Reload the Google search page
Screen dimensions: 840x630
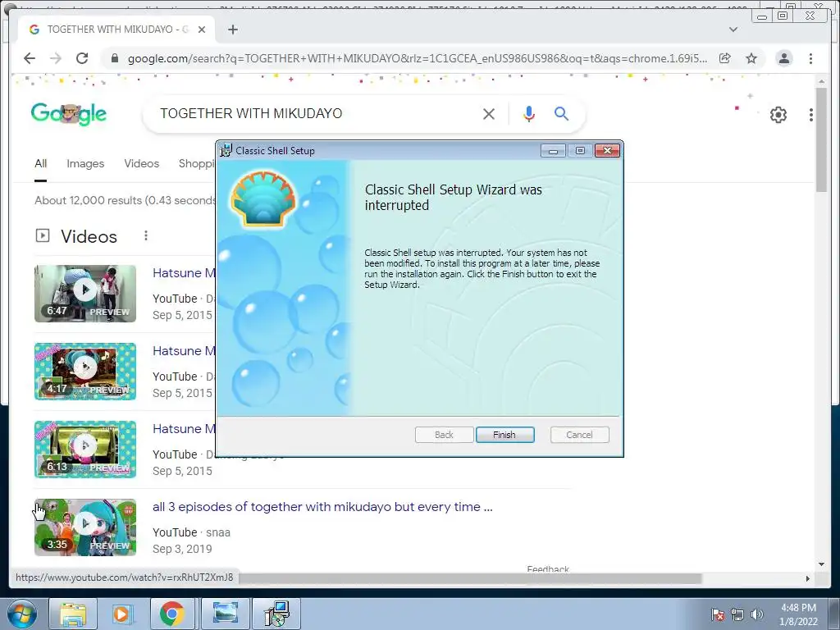[x=82, y=58]
